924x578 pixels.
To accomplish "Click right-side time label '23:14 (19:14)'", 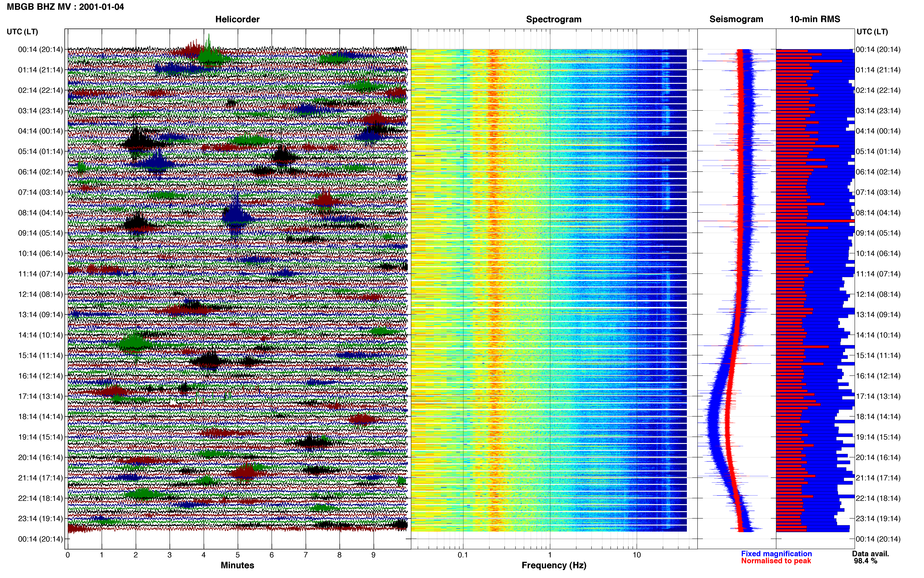I will (878, 519).
